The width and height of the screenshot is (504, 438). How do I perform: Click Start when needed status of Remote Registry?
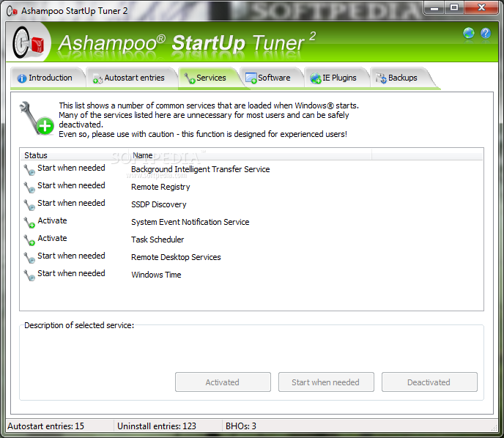click(x=71, y=185)
